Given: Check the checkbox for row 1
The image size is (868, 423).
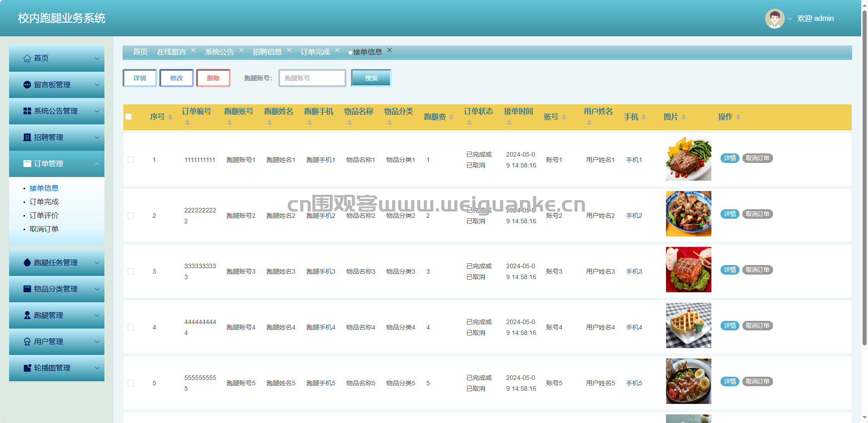Looking at the screenshot, I should (x=131, y=160).
